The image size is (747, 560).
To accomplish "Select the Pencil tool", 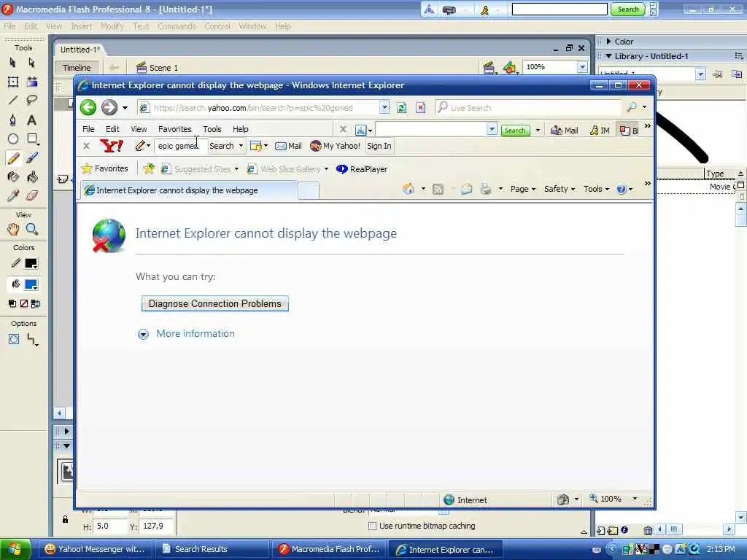I will point(13,157).
